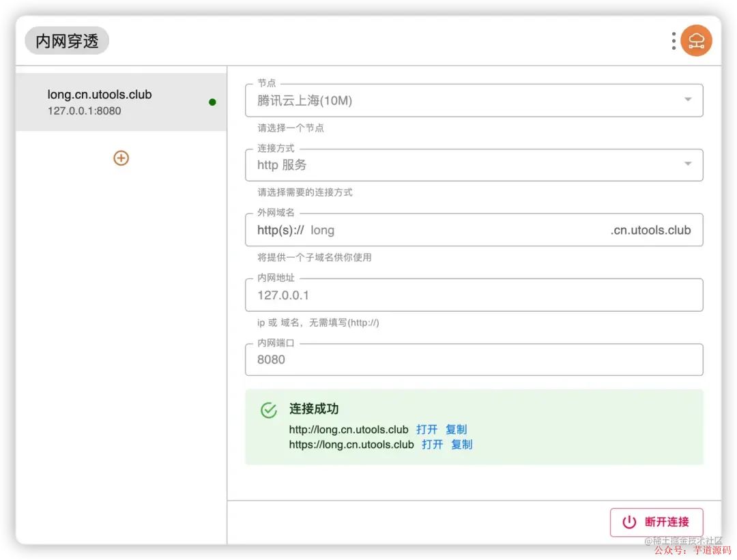Open the 节点 node dropdown
737x560 pixels.
point(474,100)
